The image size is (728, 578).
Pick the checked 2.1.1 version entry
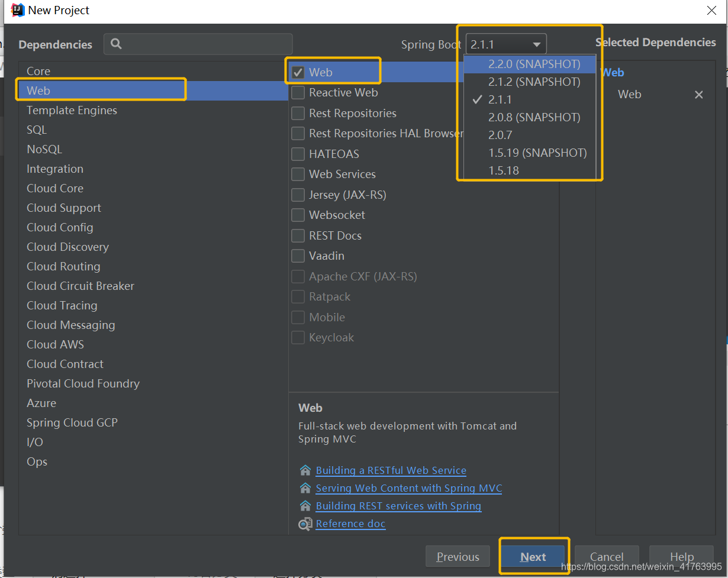coord(530,99)
